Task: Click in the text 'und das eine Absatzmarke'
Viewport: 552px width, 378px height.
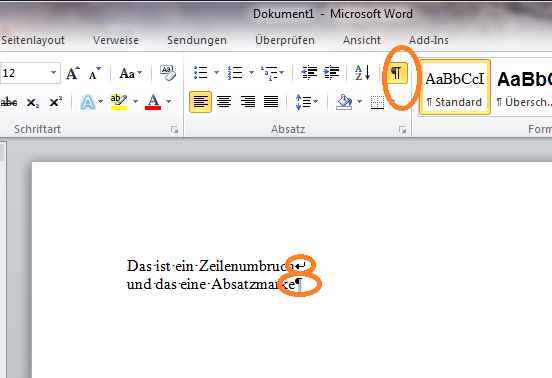Action: [x=211, y=284]
